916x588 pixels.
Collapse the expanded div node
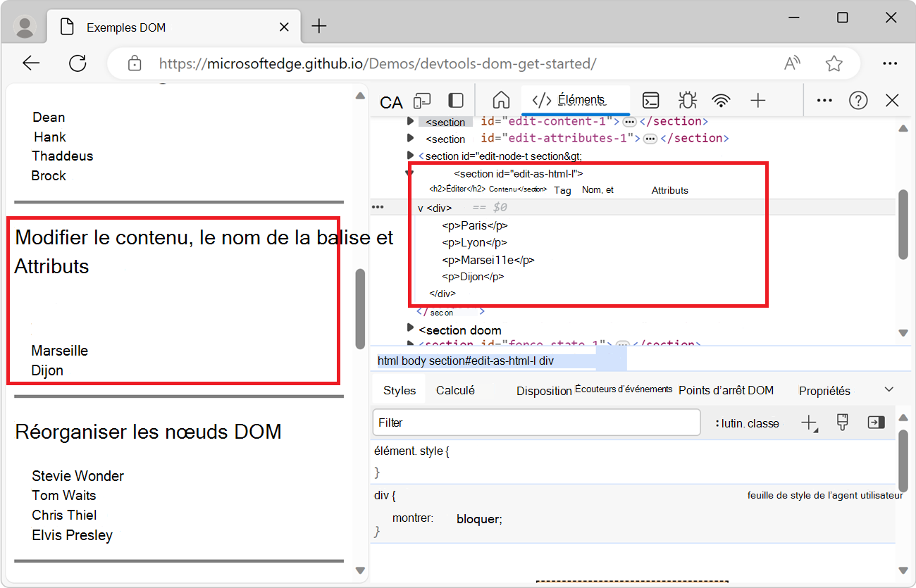(x=420, y=207)
